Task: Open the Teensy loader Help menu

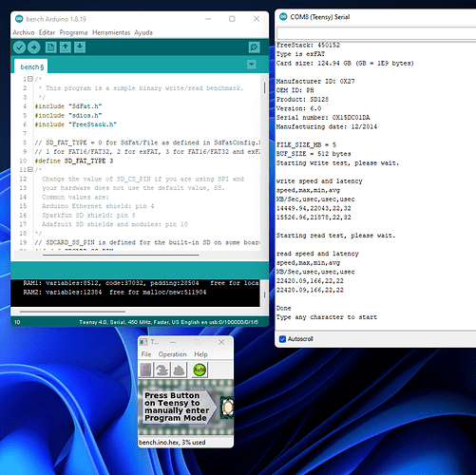Action: pyautogui.click(x=200, y=354)
